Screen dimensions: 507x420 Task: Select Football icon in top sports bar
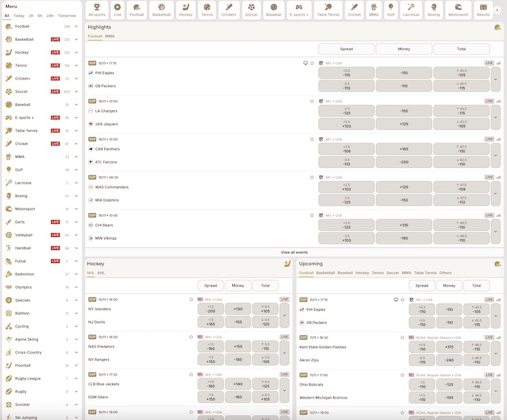pyautogui.click(x=137, y=10)
